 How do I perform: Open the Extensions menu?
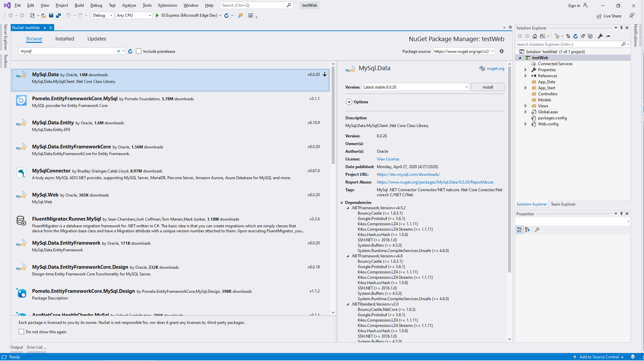[167, 5]
